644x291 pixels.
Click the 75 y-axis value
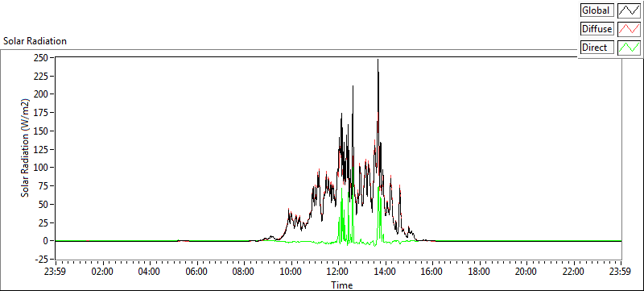pyautogui.click(x=44, y=185)
